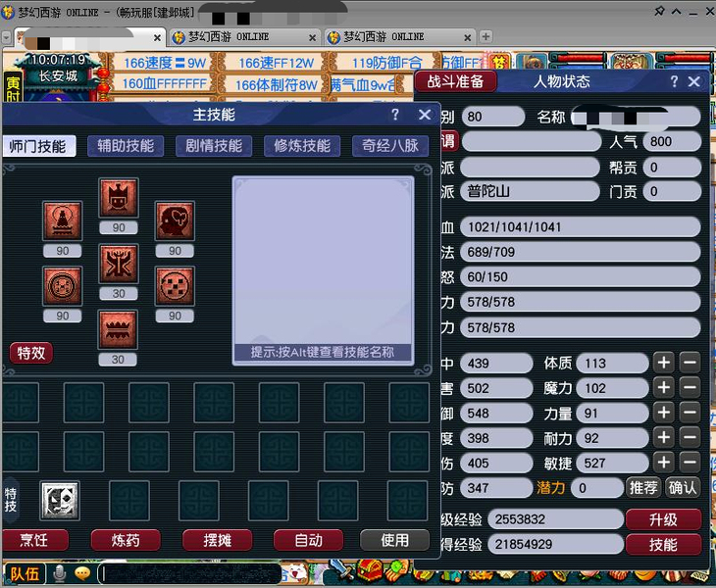
Task: Click the stall sign '166速FF12W'
Action: (277, 63)
